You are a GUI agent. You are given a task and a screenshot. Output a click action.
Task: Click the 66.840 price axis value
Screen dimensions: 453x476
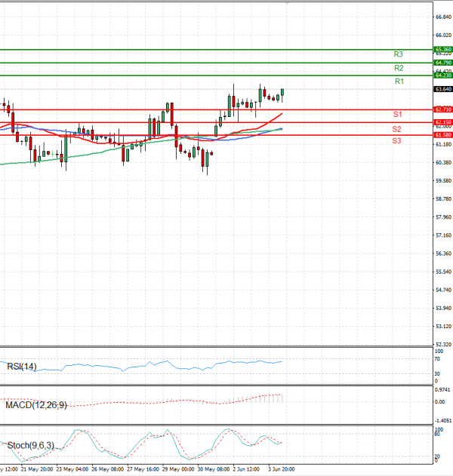pyautogui.click(x=444, y=17)
